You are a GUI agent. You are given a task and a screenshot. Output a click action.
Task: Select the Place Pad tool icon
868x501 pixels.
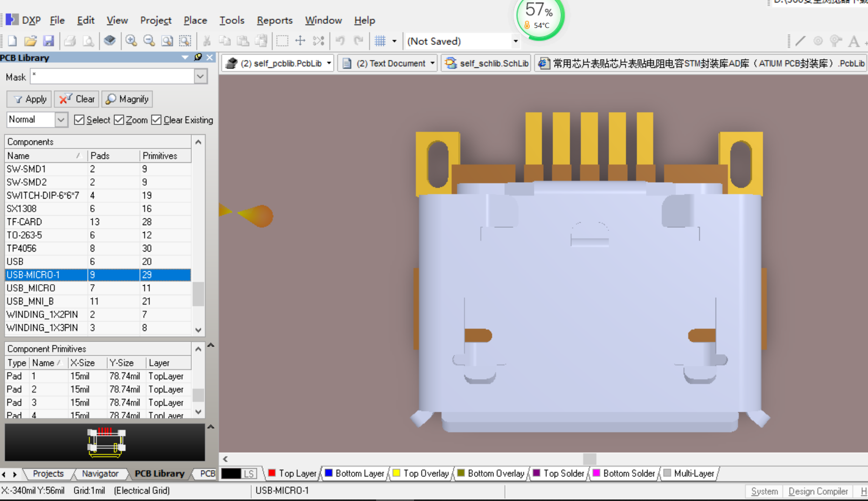818,40
